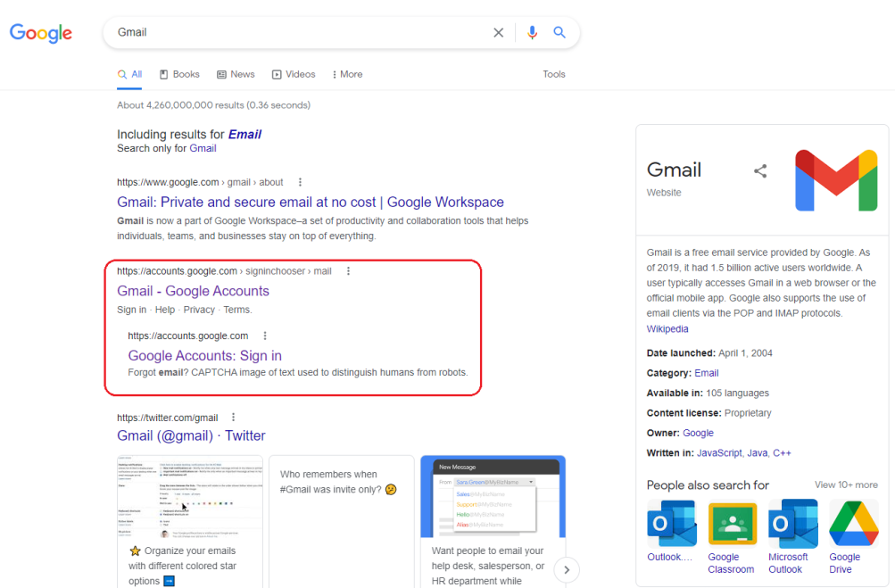Switch to the News tab
895x588 pixels.
pyautogui.click(x=236, y=75)
